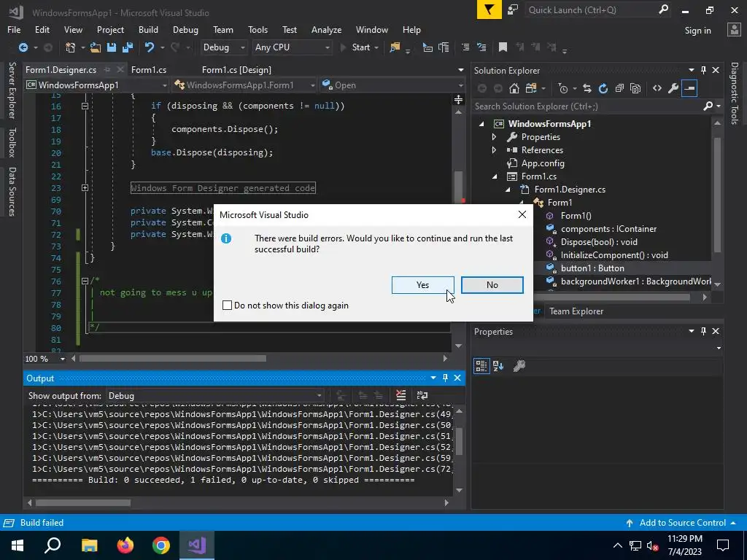Click the Undo arrow icon
Screen dimensions: 747x560
click(x=150, y=47)
